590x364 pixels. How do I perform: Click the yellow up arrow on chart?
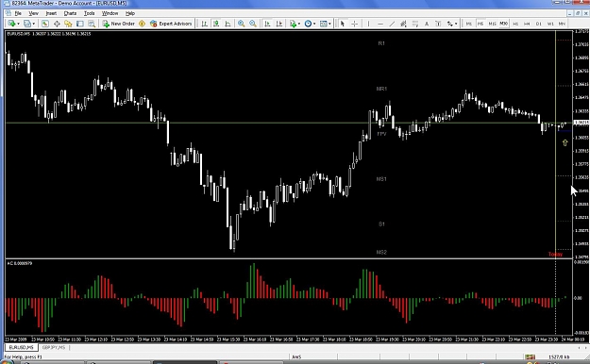tap(565, 143)
